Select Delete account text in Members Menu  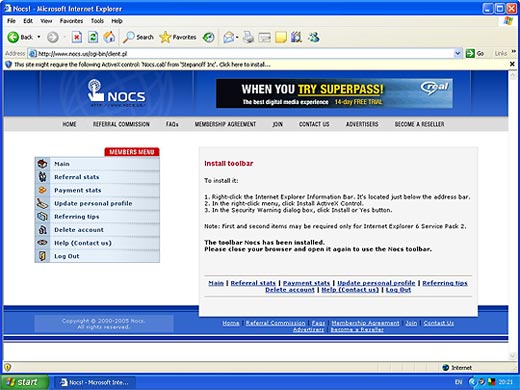79,230
